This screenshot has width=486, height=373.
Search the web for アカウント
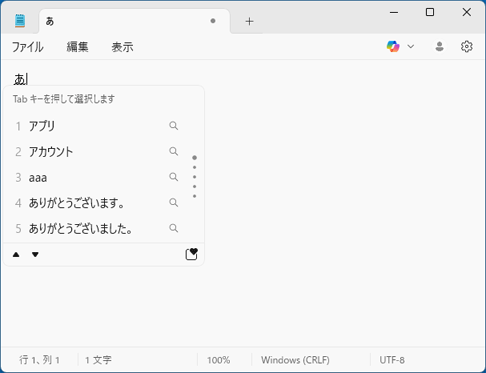point(173,151)
